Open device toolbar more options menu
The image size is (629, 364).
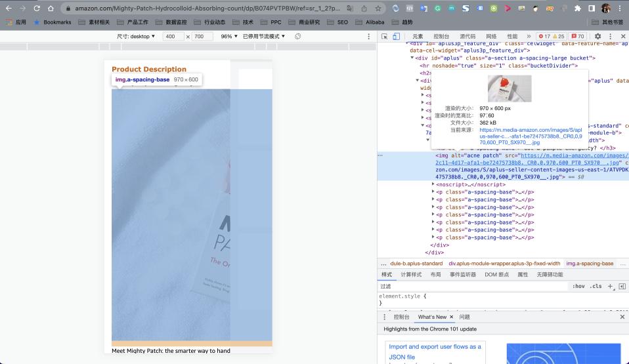[368, 36]
